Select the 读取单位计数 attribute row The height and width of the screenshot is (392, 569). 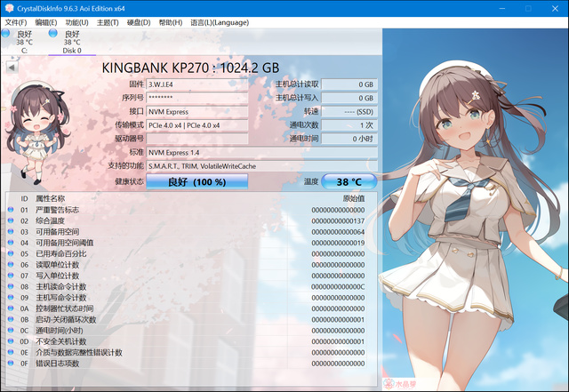coord(186,265)
